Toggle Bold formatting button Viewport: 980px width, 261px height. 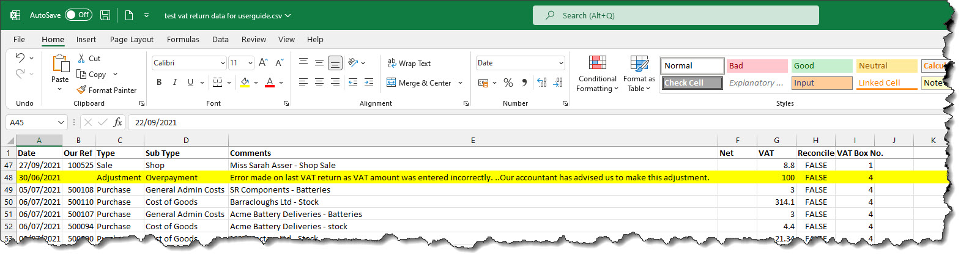pos(159,83)
